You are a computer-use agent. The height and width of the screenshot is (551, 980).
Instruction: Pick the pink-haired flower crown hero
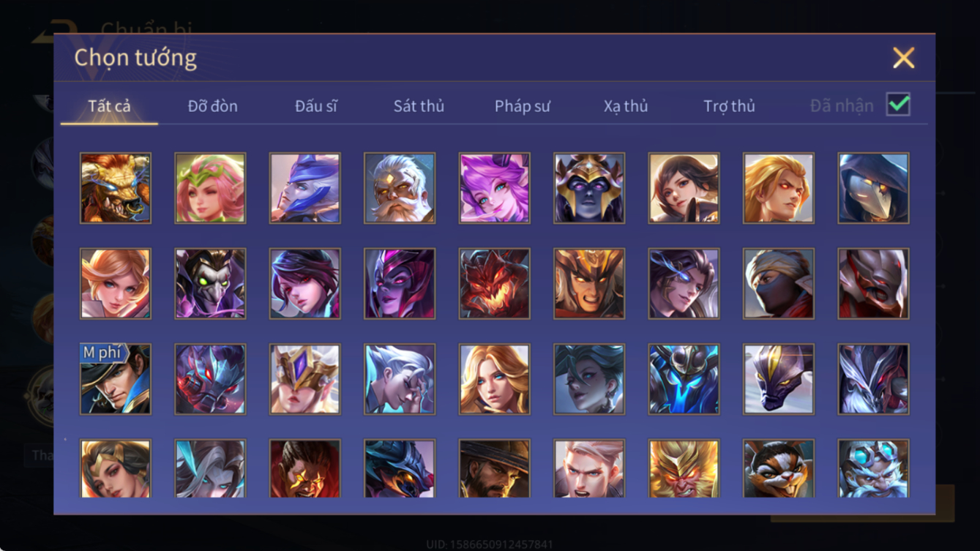coord(210,188)
